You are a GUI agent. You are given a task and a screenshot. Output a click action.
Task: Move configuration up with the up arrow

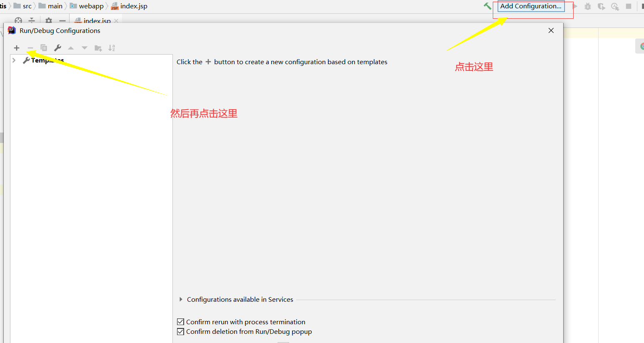pos(71,48)
